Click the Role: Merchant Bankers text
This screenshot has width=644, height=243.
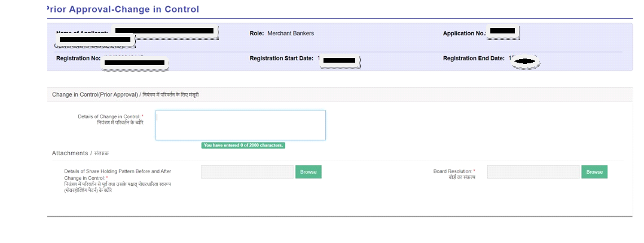tap(282, 33)
